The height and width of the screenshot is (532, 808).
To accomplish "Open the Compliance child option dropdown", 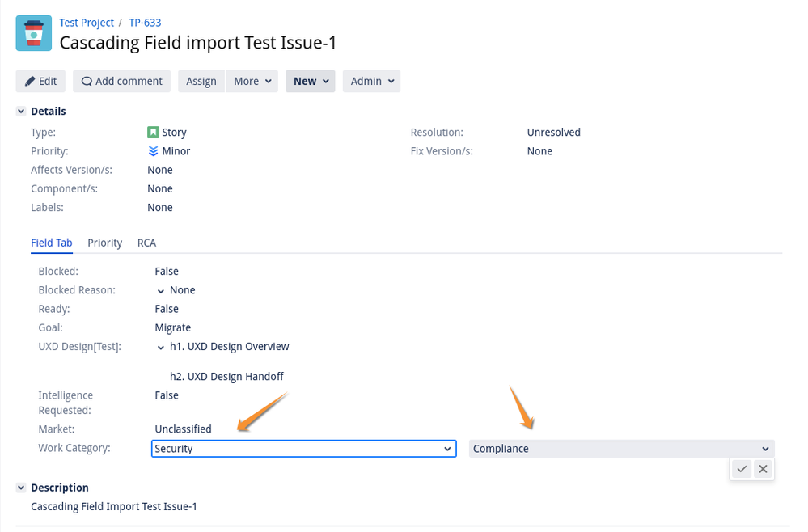I will [621, 449].
